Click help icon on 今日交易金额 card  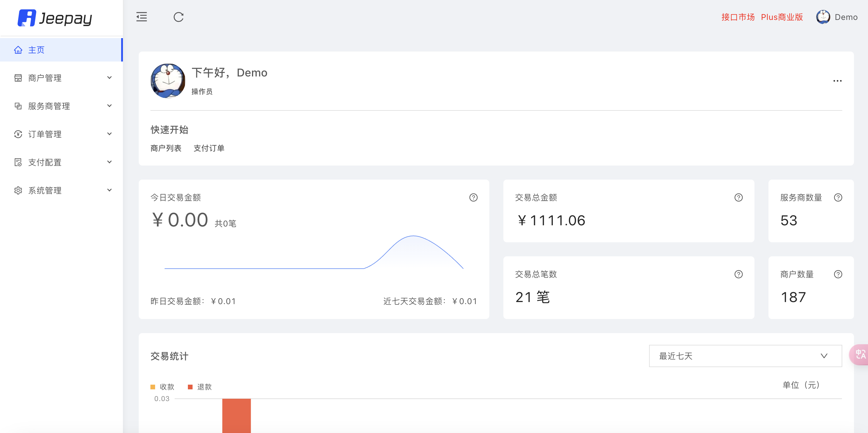pos(473,197)
